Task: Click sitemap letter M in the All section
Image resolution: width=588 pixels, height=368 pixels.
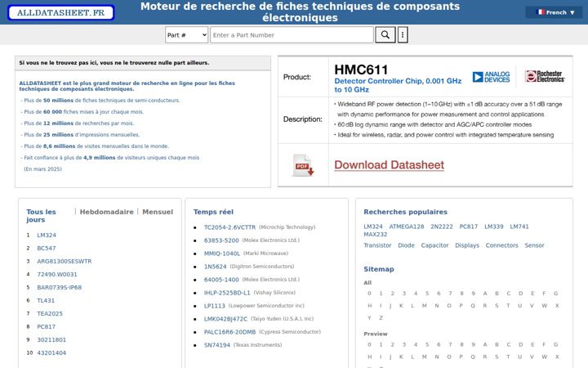Action: click(425, 306)
